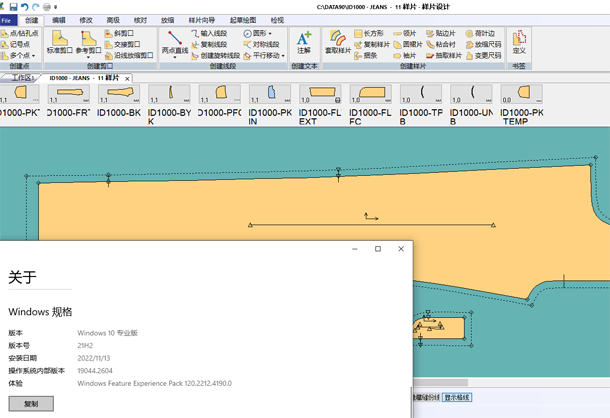Screen dimensions: 610x418
Task: Select the 长方形 rectangle piece tool
Action: 369,33
